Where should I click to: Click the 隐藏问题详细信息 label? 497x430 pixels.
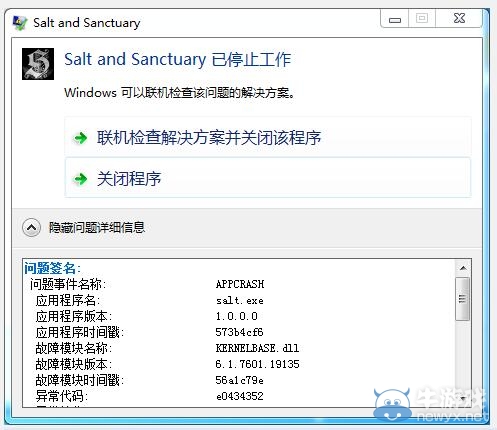97,228
